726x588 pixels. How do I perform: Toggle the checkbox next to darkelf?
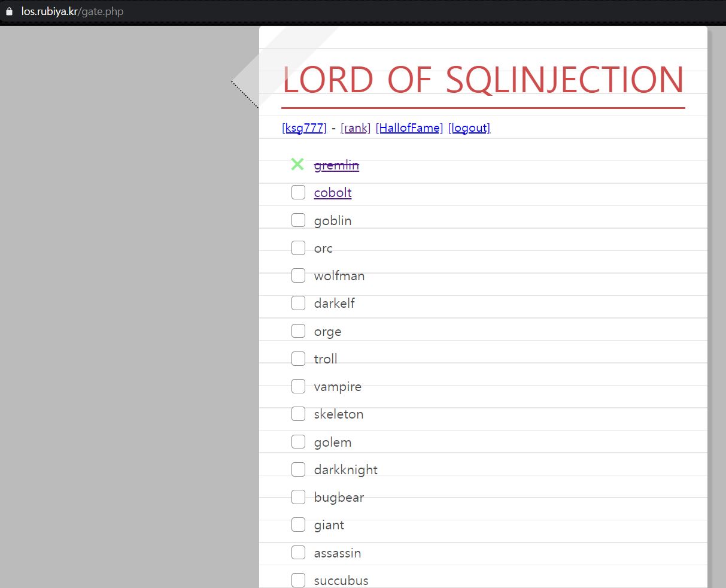tap(298, 303)
